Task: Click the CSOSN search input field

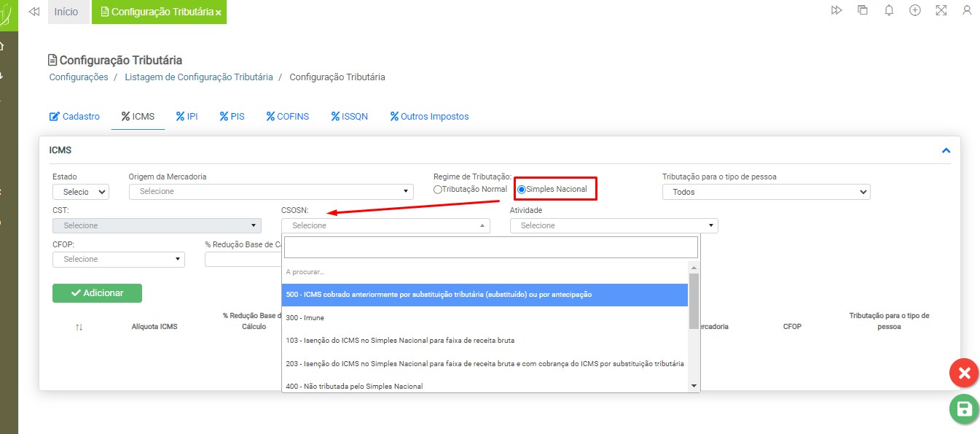Action: [x=490, y=247]
